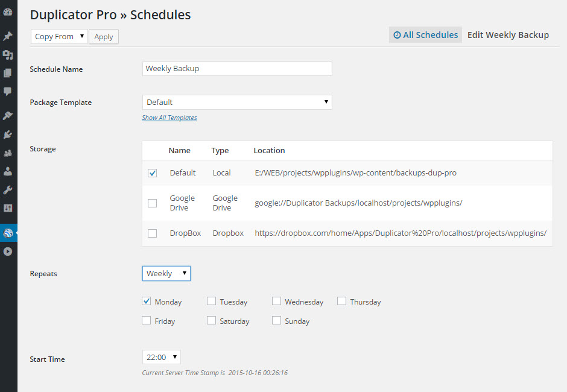Open the Repeats Weekly dropdown
This screenshot has height=392, width=567.
(166, 273)
